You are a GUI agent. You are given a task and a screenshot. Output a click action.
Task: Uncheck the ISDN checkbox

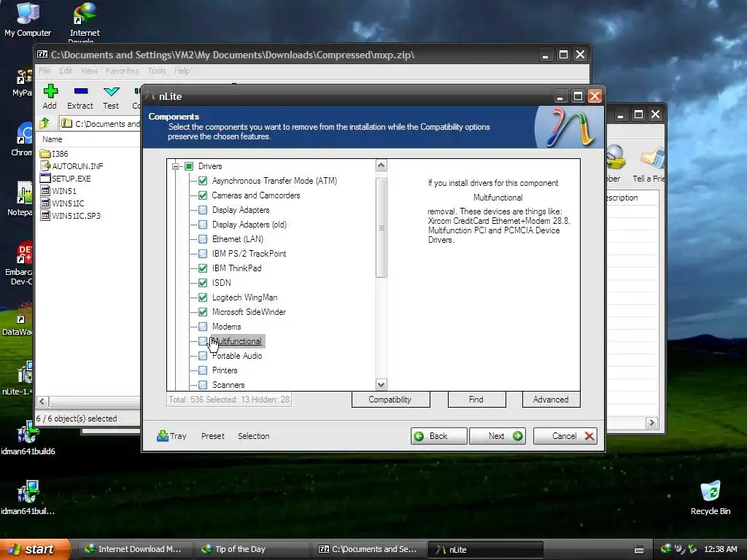tap(203, 283)
